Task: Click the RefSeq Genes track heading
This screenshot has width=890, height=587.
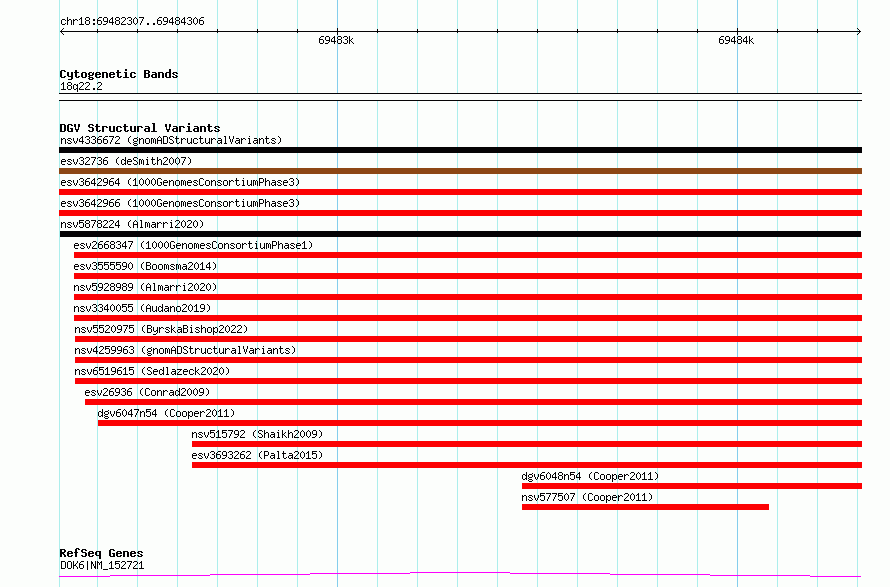Action: point(101,554)
